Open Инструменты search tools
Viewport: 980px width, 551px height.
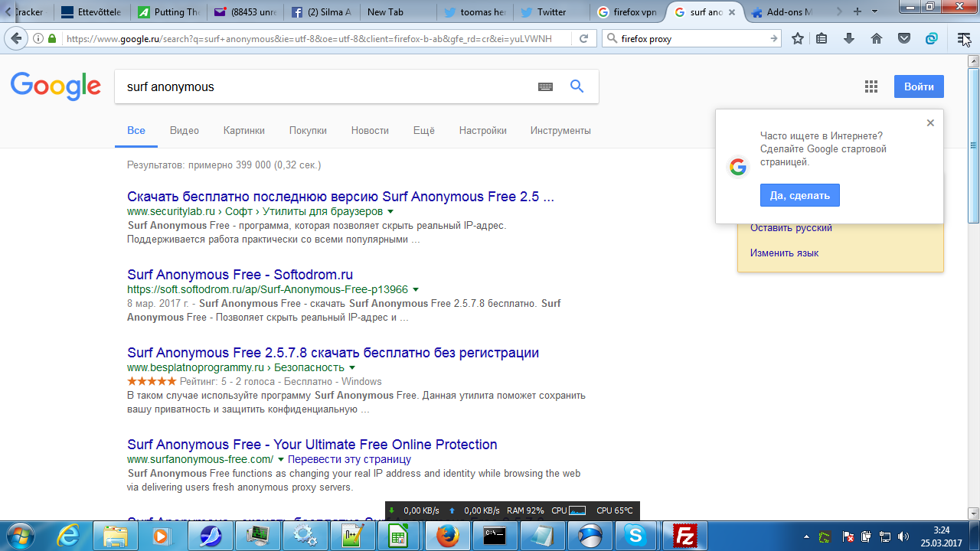(x=560, y=130)
